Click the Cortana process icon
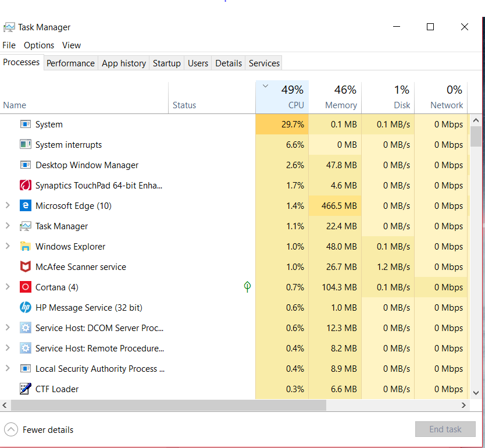 [x=25, y=287]
